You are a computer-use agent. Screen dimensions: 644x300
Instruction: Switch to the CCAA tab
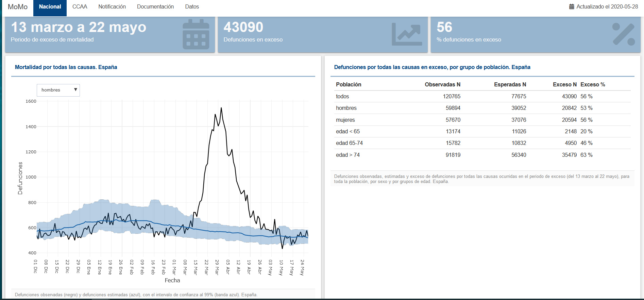(80, 7)
